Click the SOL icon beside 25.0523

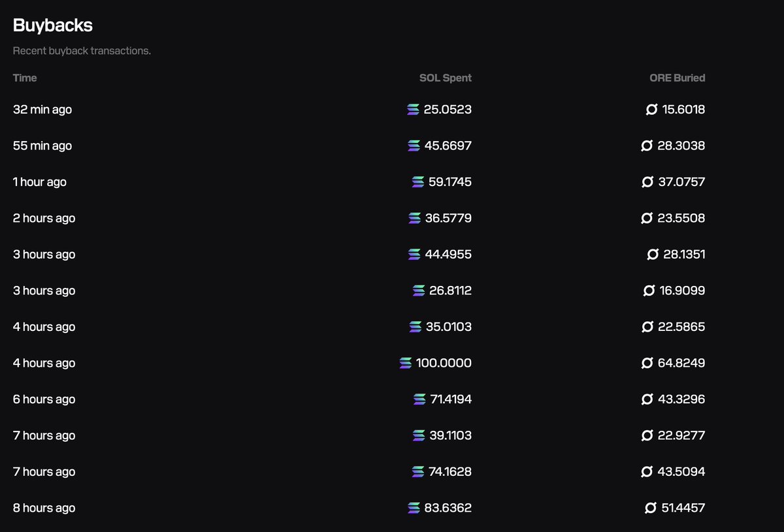413,110
